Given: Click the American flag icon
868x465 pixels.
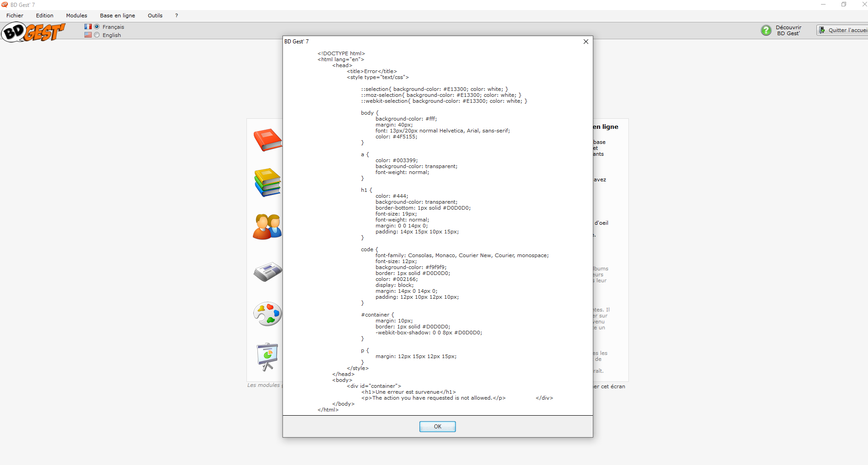Looking at the screenshot, I should pyautogui.click(x=88, y=35).
